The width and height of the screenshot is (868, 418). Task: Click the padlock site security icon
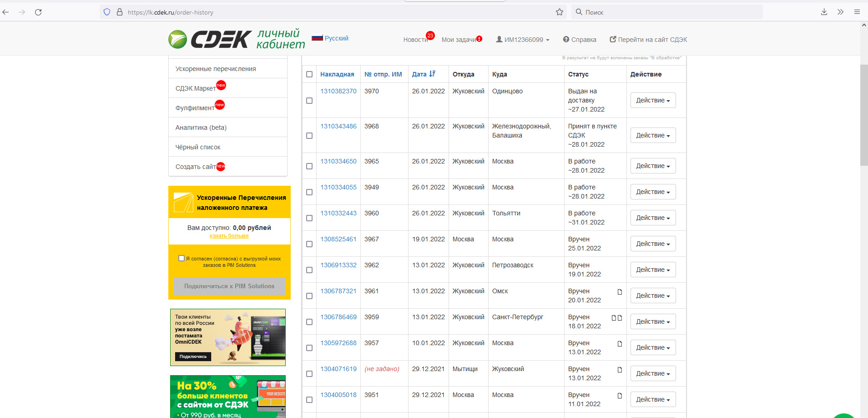[x=120, y=12]
